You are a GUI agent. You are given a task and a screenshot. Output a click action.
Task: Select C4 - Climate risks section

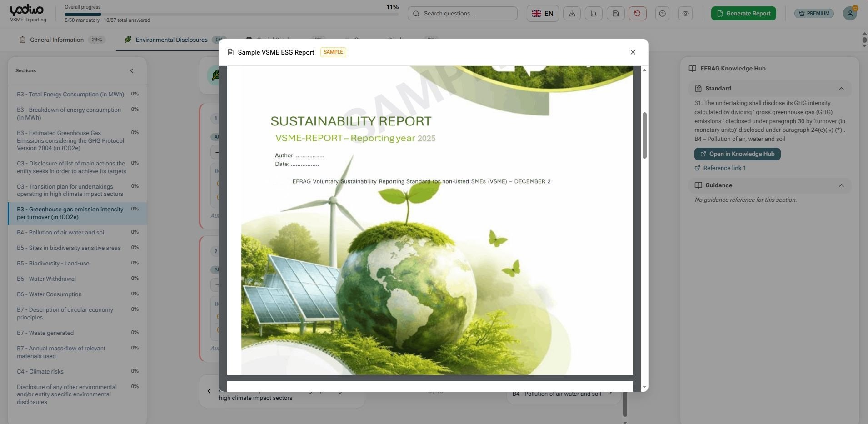tap(77, 372)
